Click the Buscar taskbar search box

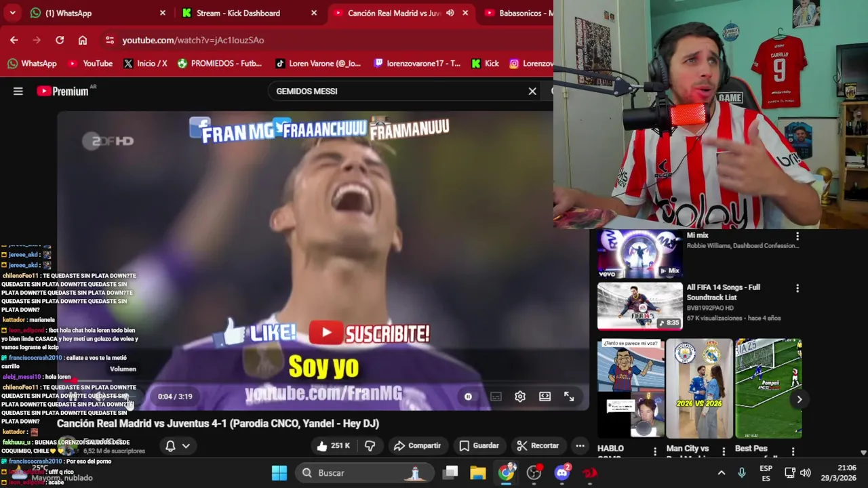coord(365,472)
